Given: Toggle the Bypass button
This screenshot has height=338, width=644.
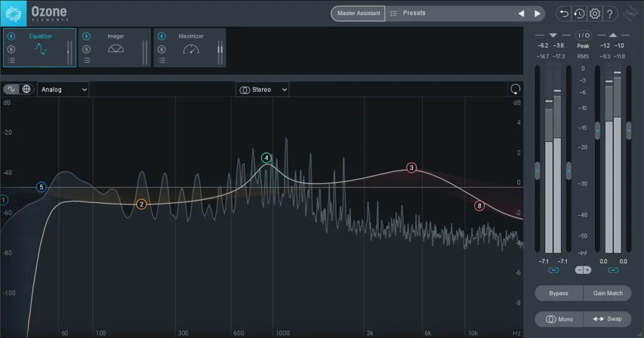Looking at the screenshot, I should click(558, 293).
